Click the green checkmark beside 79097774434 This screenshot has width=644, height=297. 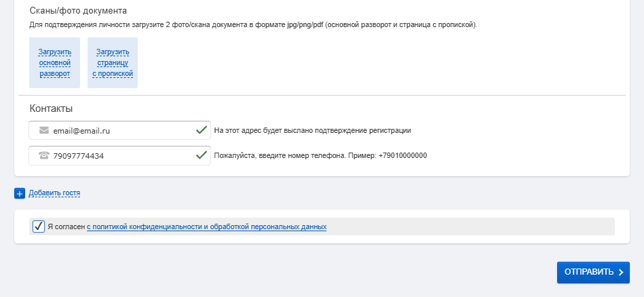tap(201, 155)
